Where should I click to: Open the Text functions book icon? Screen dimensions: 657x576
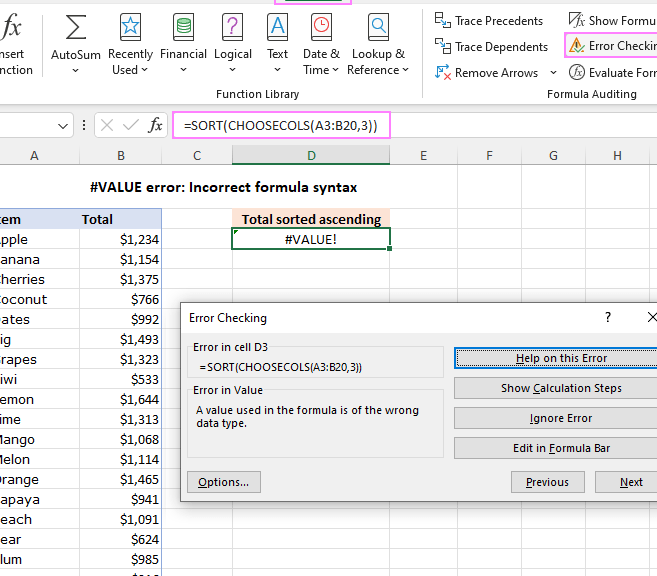(x=277, y=27)
